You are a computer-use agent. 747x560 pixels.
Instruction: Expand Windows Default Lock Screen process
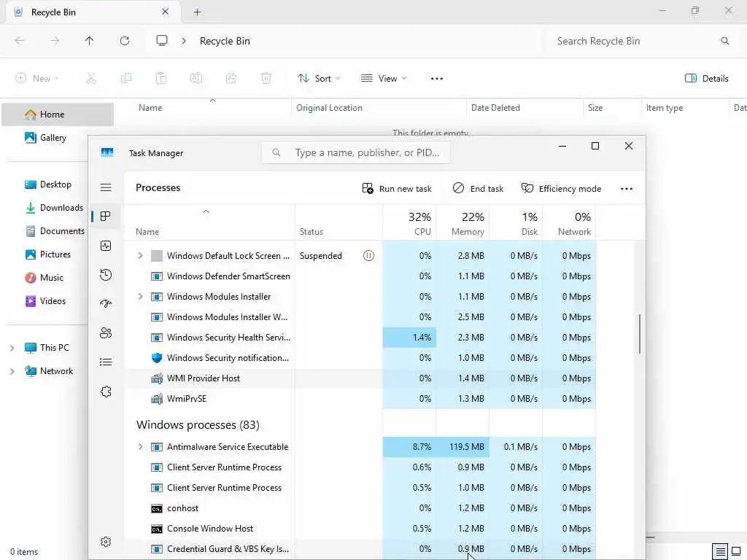click(140, 256)
